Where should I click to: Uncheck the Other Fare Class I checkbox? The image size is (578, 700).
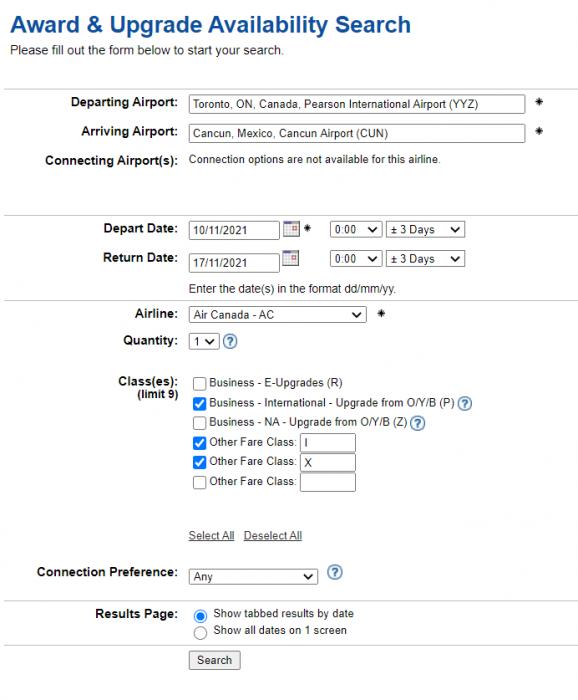(x=200, y=443)
